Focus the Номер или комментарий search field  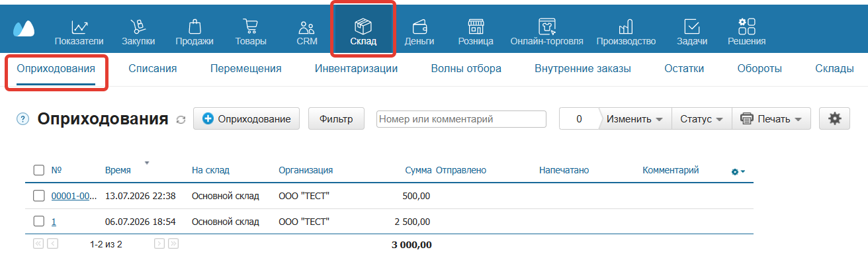461,119
